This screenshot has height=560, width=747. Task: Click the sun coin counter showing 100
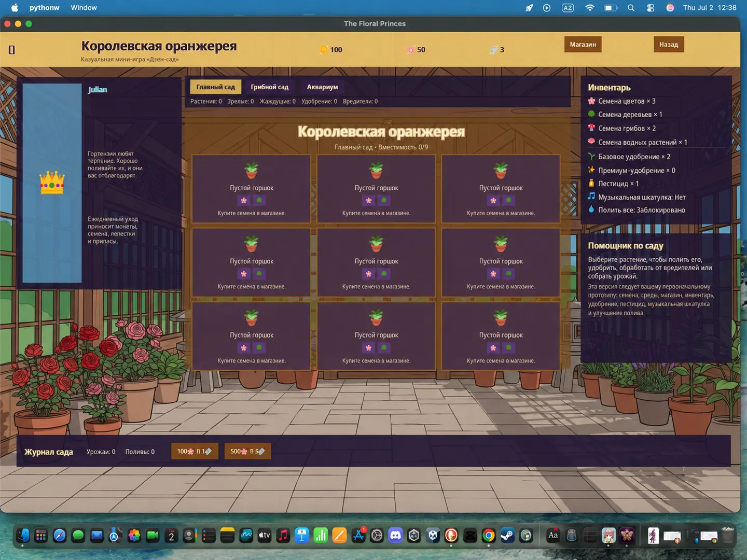coord(331,50)
